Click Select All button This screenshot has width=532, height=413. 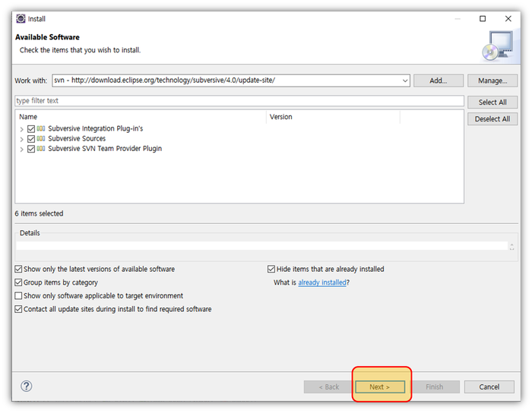492,102
